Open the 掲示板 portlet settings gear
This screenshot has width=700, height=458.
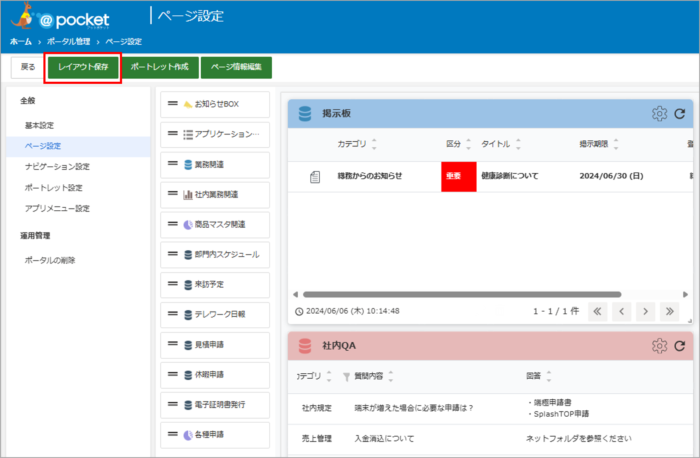point(659,113)
